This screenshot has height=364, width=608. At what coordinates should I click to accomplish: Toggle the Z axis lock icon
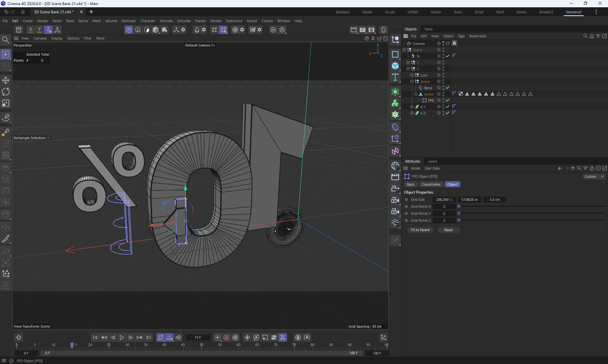[48, 30]
